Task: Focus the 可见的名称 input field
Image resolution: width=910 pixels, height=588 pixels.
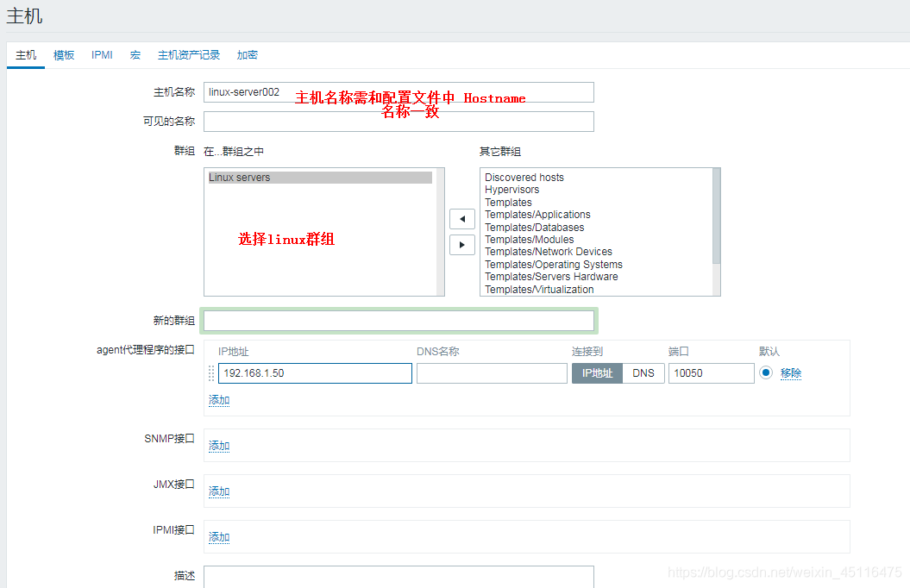Action: coord(399,122)
